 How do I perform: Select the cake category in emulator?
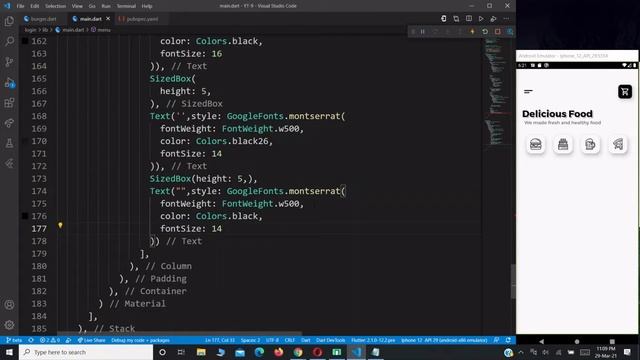pos(563,144)
